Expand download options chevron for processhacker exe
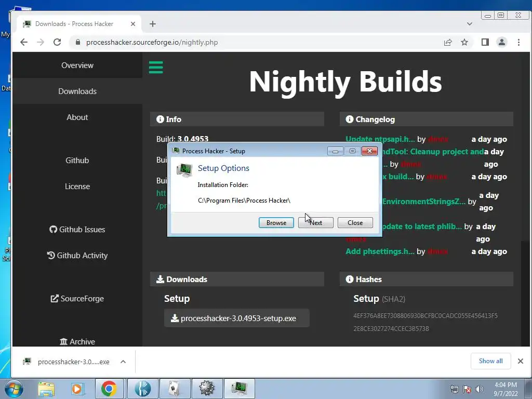The image size is (532, 399). tap(123, 362)
